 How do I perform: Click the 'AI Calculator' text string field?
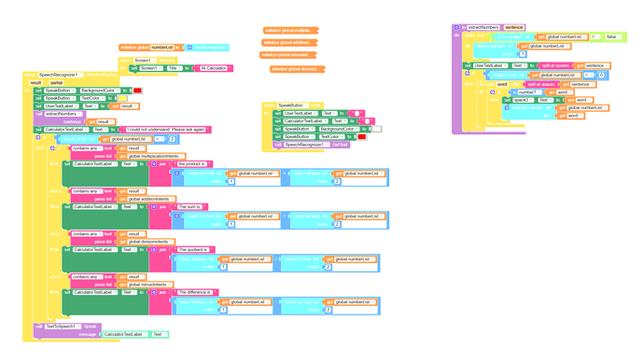pyautogui.click(x=214, y=68)
